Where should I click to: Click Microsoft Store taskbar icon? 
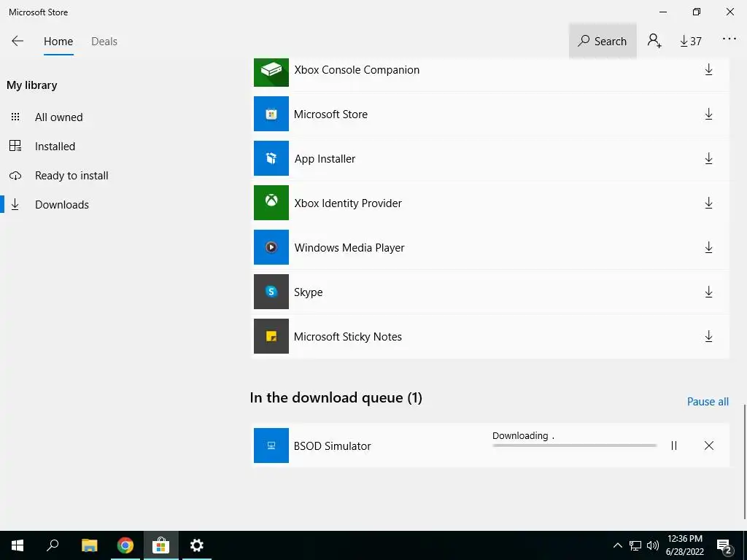161,545
